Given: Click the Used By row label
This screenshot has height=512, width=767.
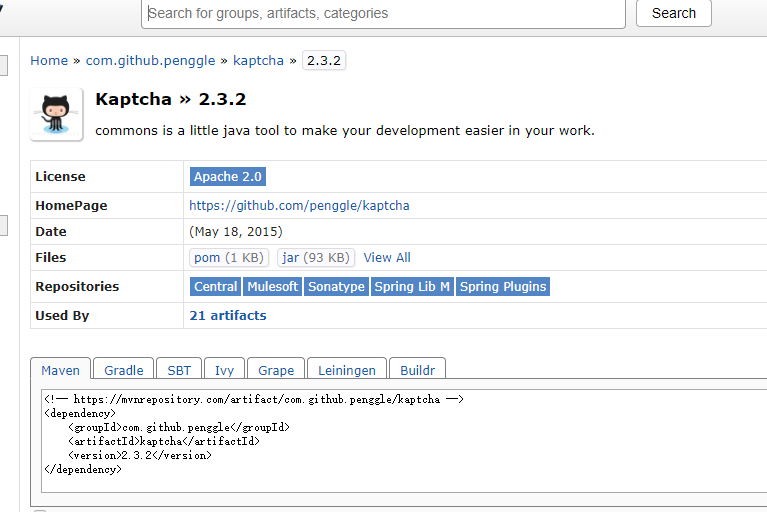Looking at the screenshot, I should [x=62, y=315].
